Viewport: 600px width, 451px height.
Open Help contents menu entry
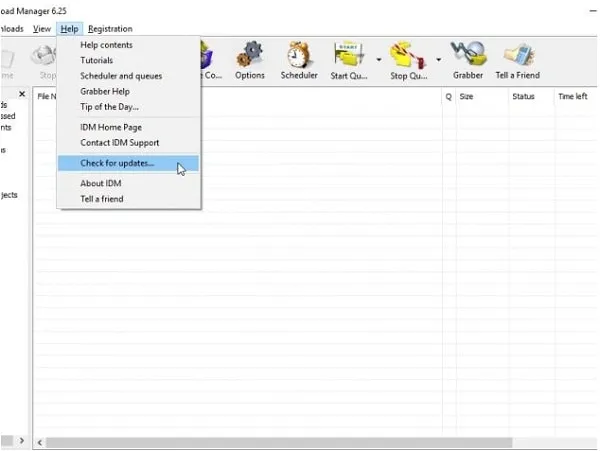tap(106, 45)
